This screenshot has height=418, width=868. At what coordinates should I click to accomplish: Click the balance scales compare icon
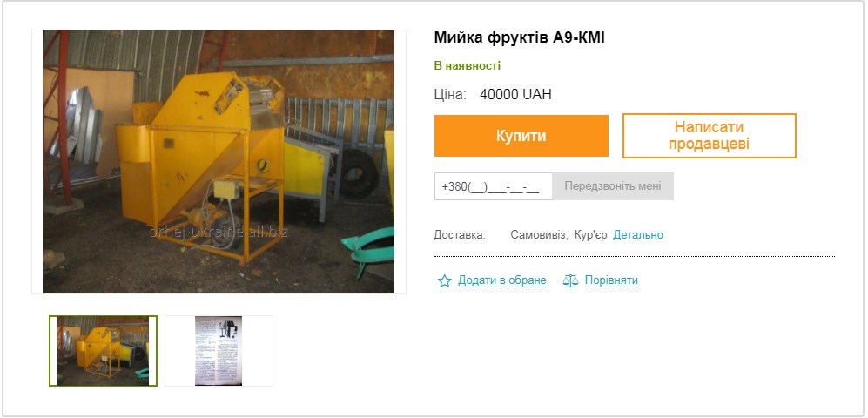click(x=570, y=280)
